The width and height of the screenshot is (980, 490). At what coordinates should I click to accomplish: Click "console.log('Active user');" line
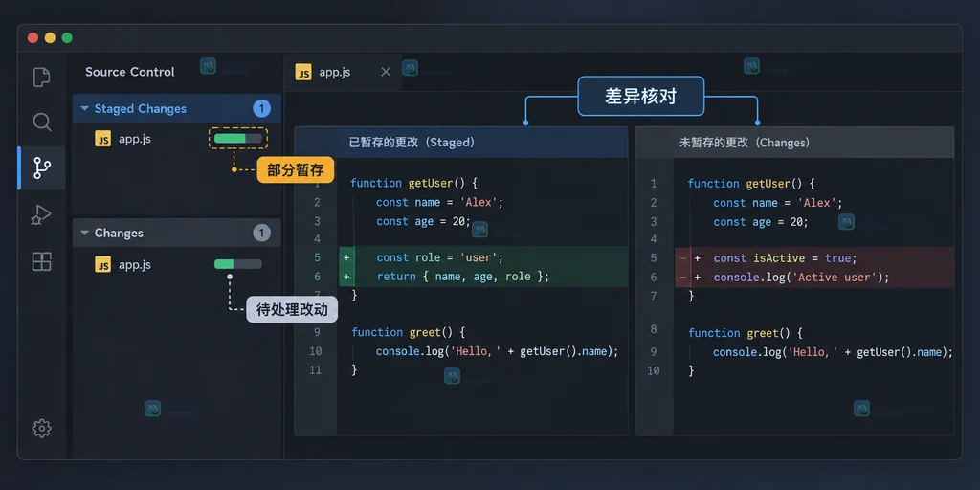coord(801,278)
